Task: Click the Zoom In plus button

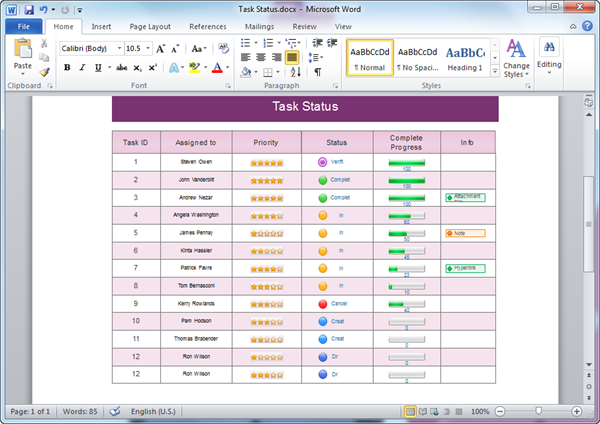Action: (x=577, y=411)
